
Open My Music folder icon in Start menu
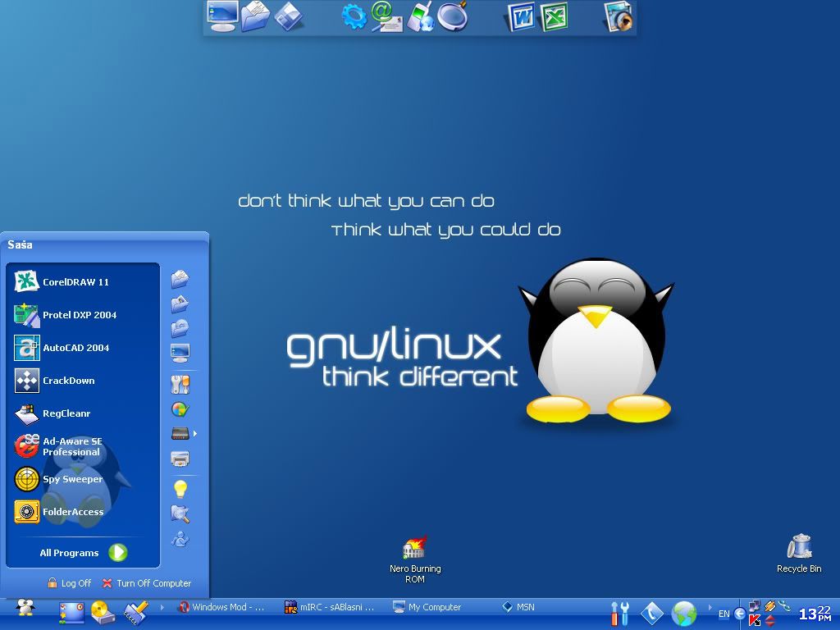pyautogui.click(x=180, y=327)
